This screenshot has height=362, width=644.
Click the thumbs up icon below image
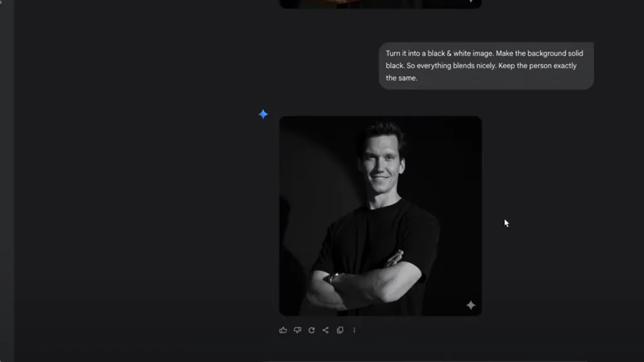coord(283,330)
